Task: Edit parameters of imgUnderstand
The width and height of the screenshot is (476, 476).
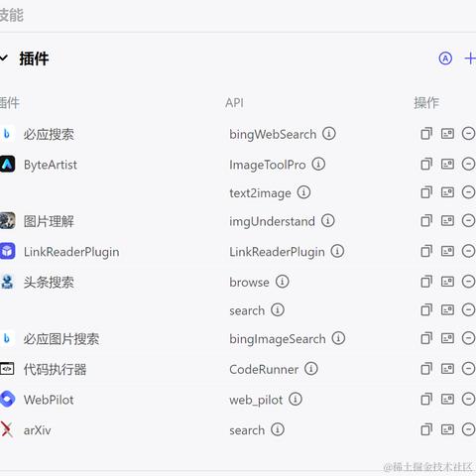Action: (447, 221)
